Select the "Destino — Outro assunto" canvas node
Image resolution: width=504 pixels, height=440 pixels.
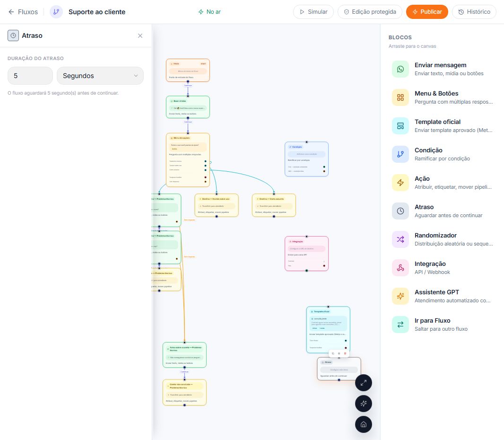point(274,205)
